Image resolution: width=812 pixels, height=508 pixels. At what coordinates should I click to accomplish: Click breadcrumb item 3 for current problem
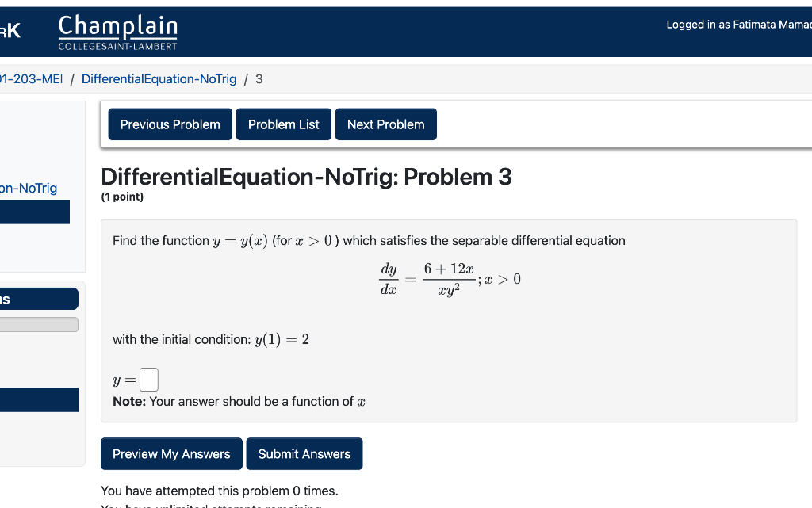pos(259,78)
